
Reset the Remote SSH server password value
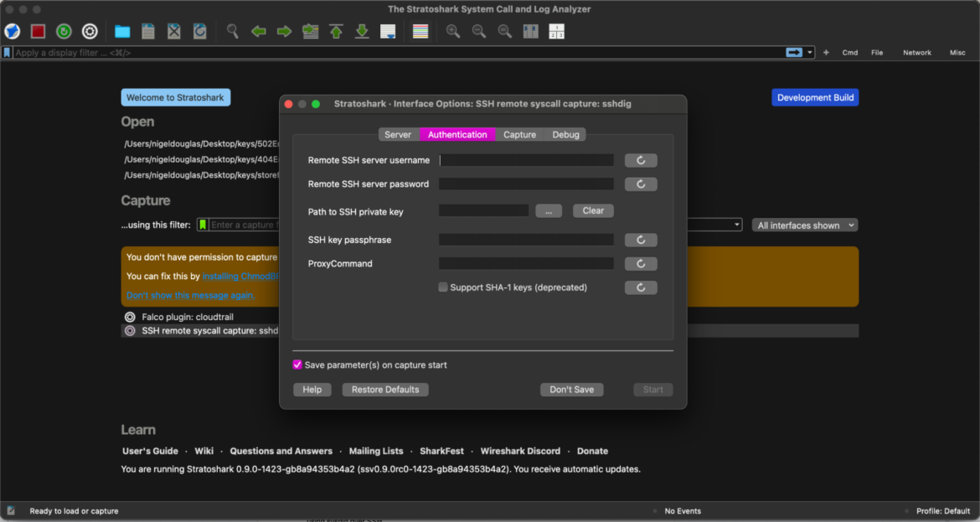[x=641, y=184]
